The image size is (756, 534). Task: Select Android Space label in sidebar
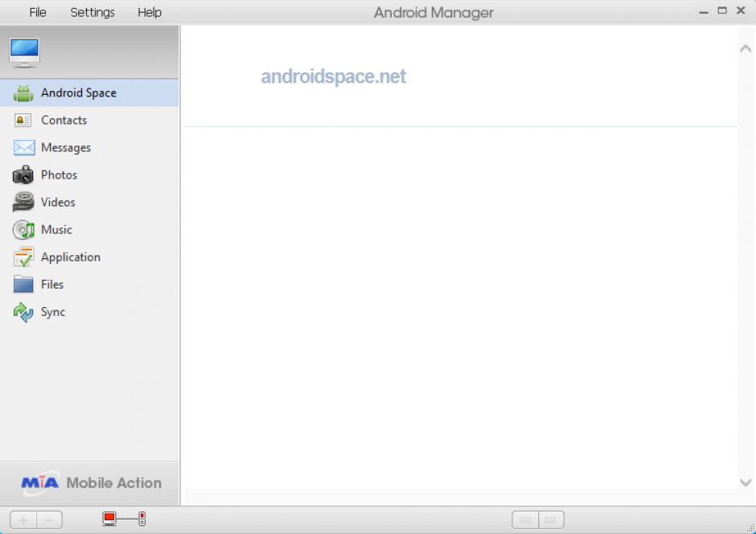pos(79,92)
